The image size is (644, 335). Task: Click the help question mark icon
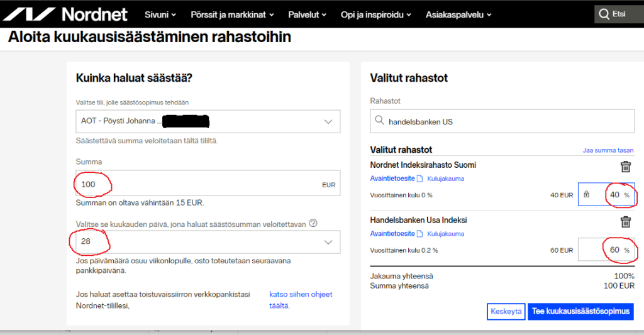pyautogui.click(x=313, y=223)
